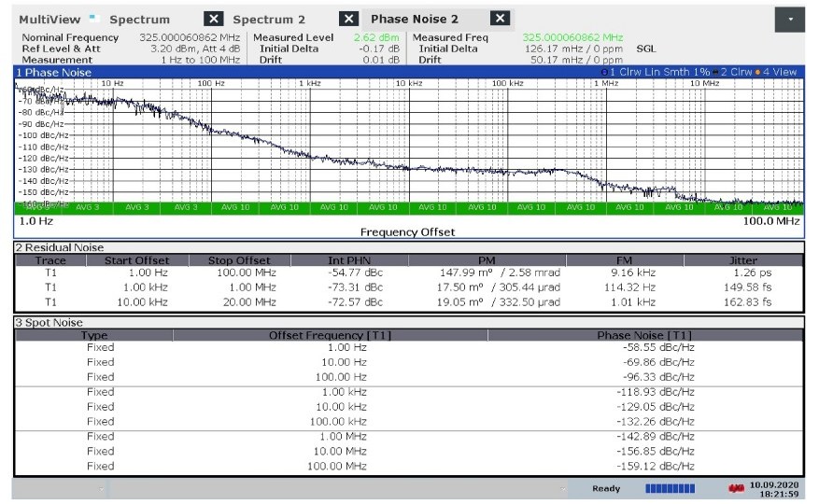
Task: Open the Spectrum 2 tab
Action: click(269, 20)
